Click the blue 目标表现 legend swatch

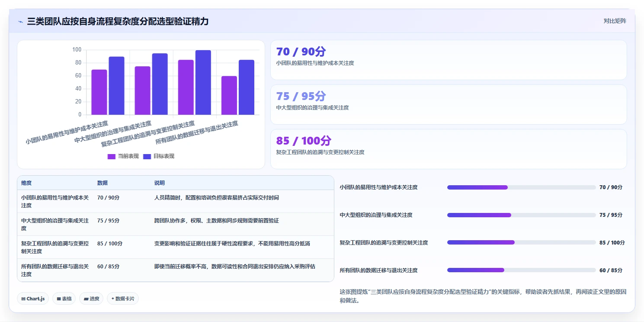147,156
